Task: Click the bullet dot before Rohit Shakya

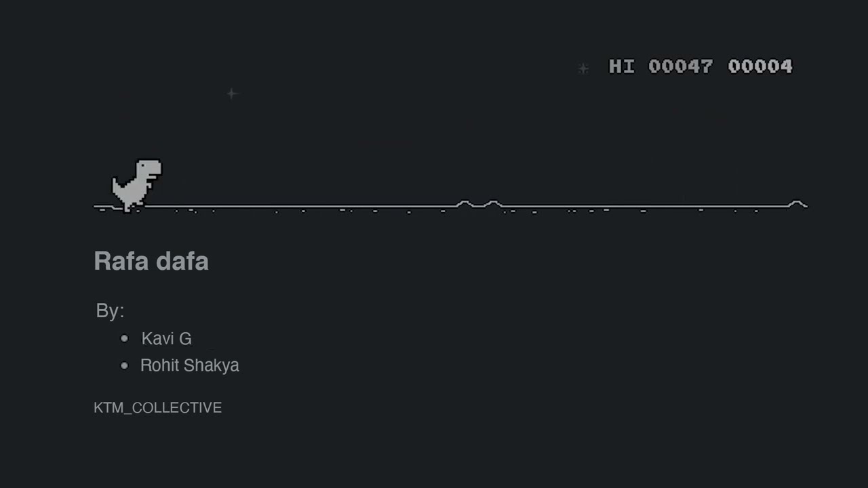Action: pos(124,365)
